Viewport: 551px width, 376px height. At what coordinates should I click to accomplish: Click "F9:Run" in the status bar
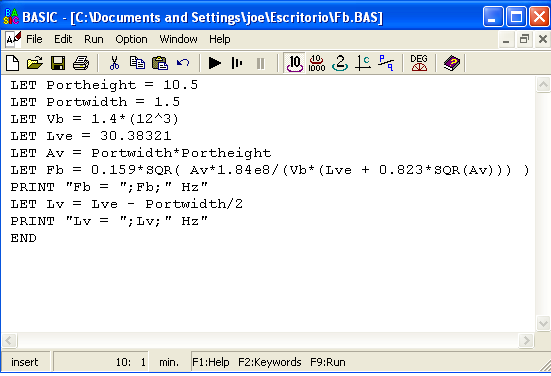(328, 362)
